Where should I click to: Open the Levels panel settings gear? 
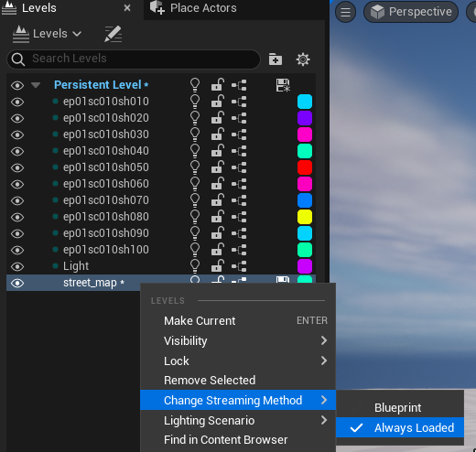(303, 59)
